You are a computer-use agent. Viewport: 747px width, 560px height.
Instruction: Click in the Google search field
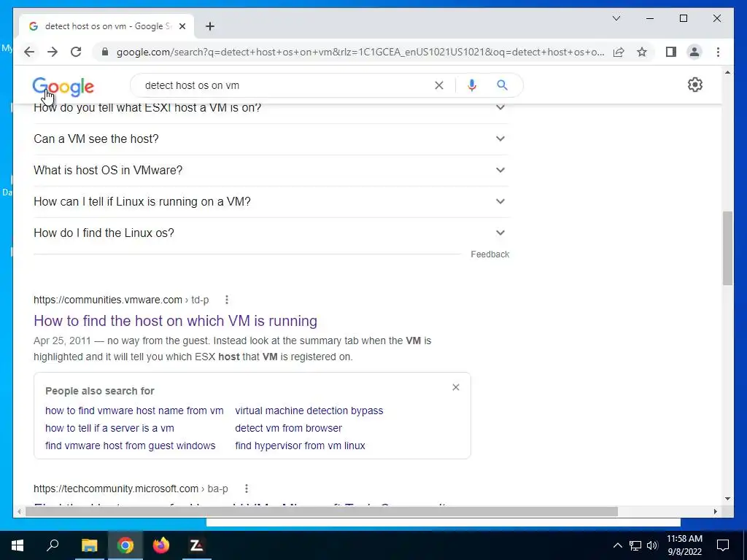(x=286, y=85)
